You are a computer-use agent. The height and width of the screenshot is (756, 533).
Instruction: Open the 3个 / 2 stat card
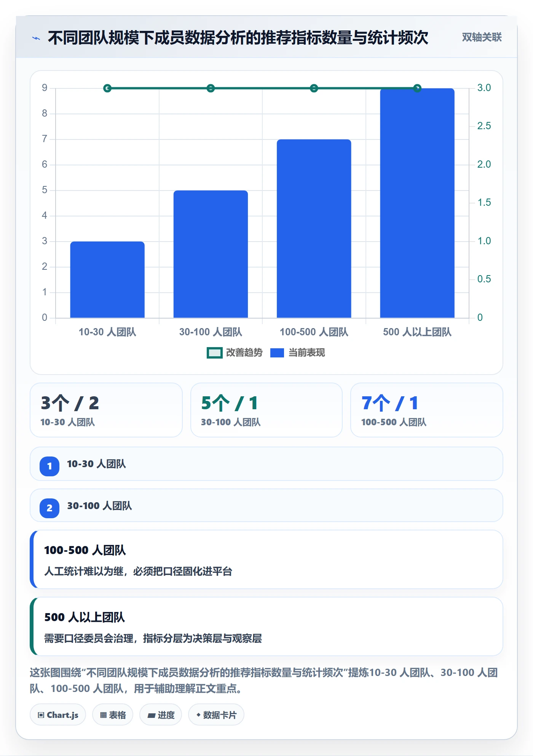tap(106, 410)
